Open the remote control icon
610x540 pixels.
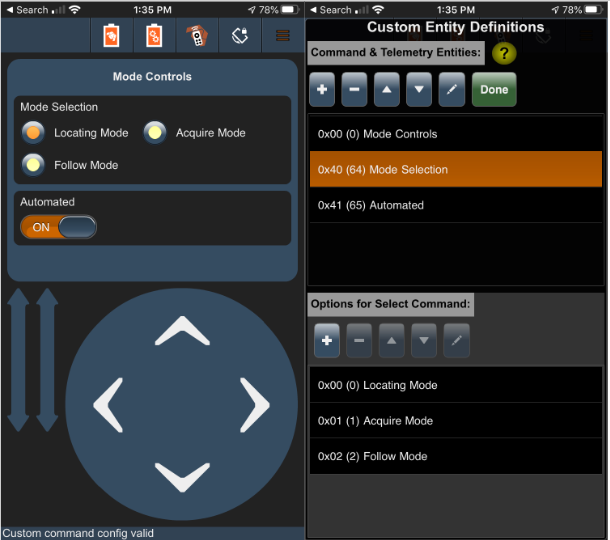(x=198, y=36)
